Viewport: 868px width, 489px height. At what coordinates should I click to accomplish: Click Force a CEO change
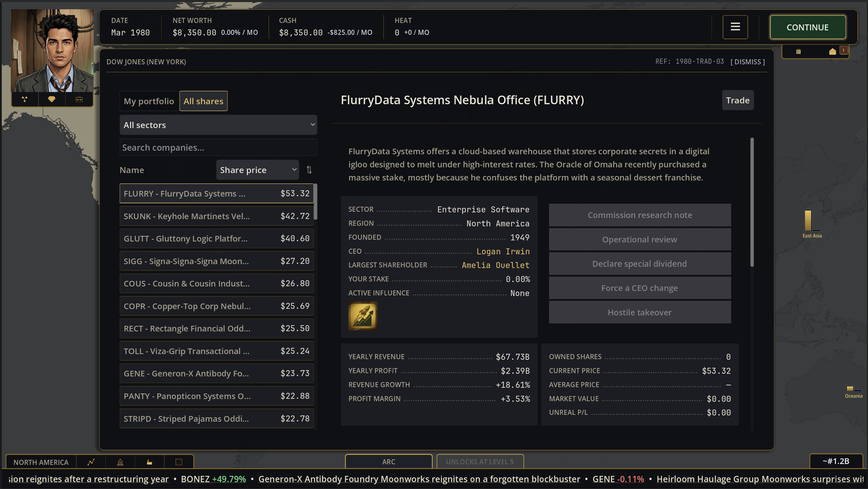coord(640,288)
